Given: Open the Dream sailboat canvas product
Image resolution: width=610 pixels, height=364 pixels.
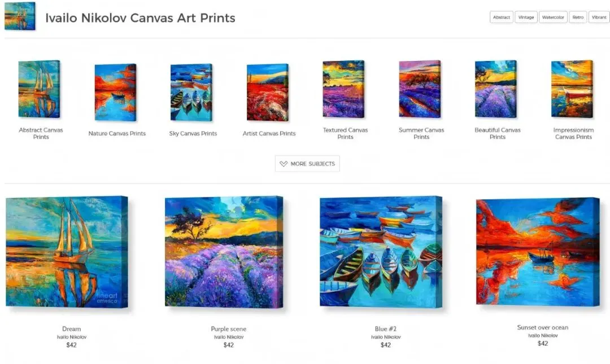Looking at the screenshot, I should click(x=67, y=252).
